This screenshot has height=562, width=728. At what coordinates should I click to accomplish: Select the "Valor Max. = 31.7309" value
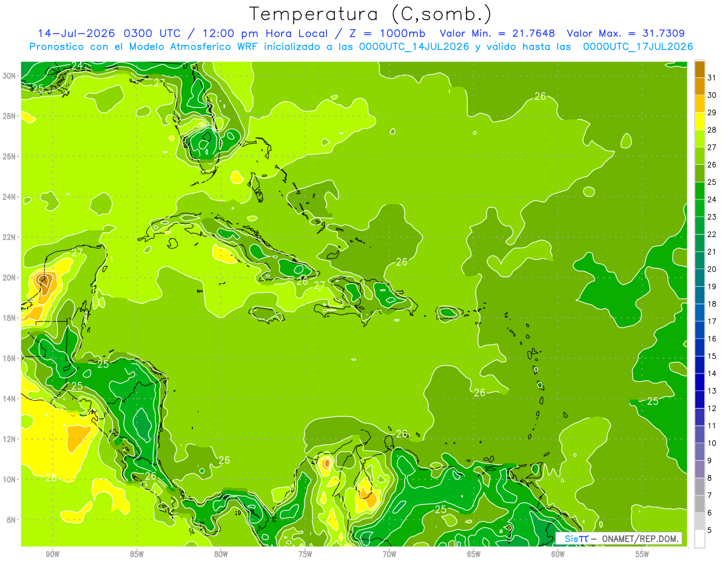click(x=625, y=33)
